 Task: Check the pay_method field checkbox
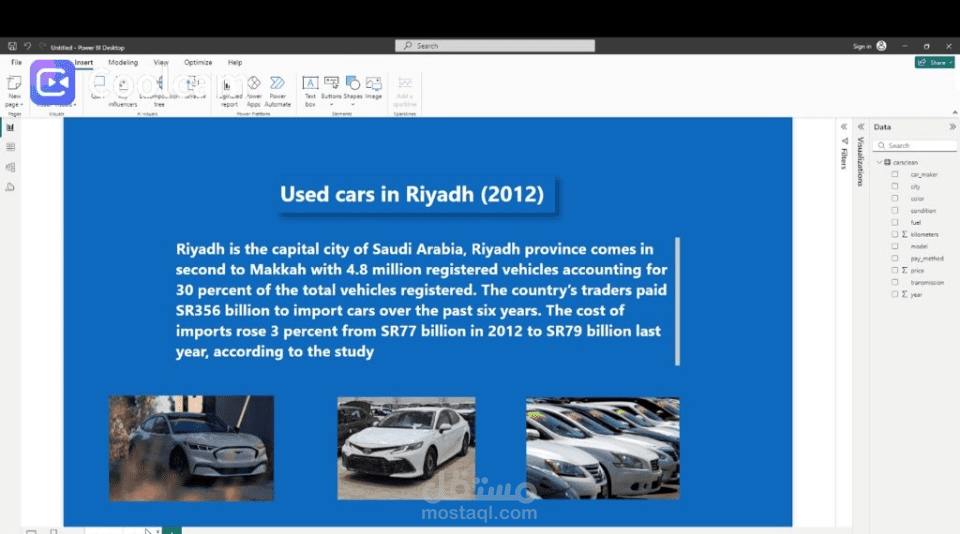click(894, 258)
